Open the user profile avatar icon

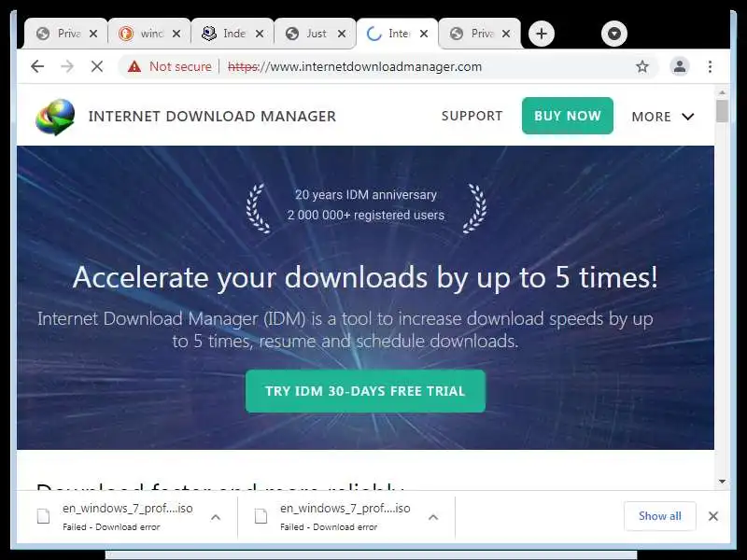click(680, 66)
